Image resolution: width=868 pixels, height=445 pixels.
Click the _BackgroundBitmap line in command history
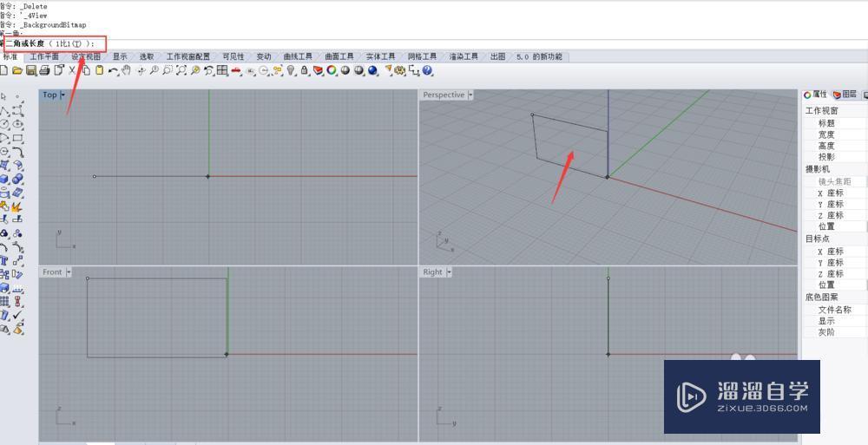pos(43,25)
